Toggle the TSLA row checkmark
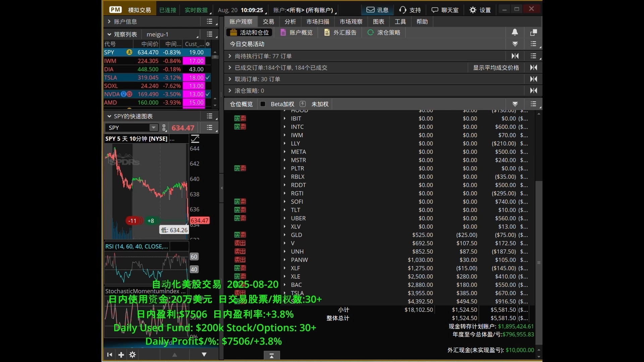Screen dimensions: 644x362 (x=208, y=77)
